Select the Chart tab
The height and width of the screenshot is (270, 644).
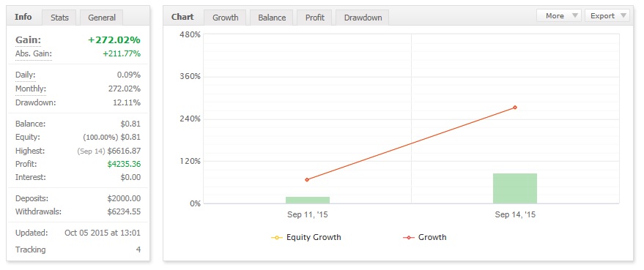coord(182,18)
